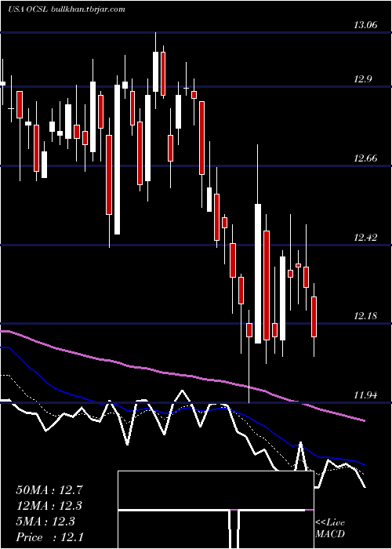This screenshot has height=549, width=392.
Task: Click the 12.42 price level label
Action: point(365,238)
